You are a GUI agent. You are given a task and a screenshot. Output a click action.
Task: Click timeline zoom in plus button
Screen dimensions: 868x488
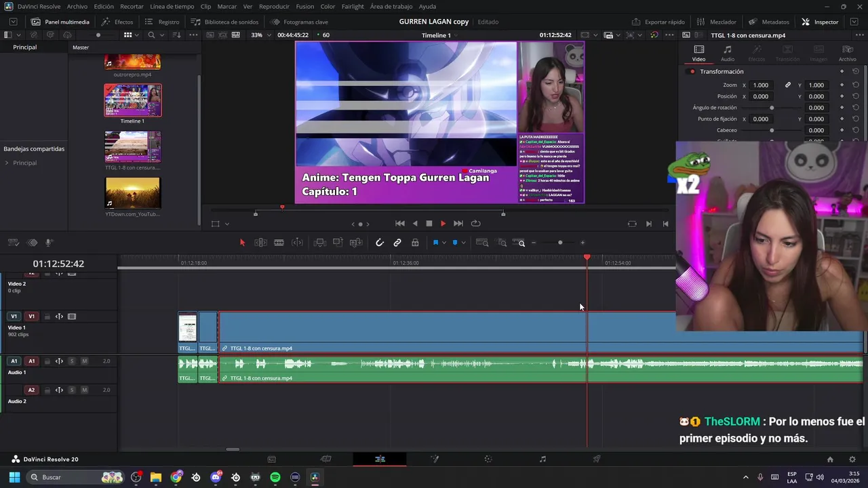tap(582, 243)
